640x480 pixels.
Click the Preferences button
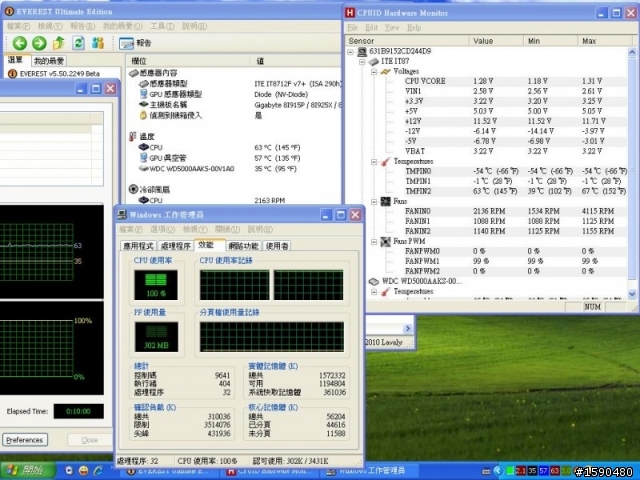coord(24,440)
